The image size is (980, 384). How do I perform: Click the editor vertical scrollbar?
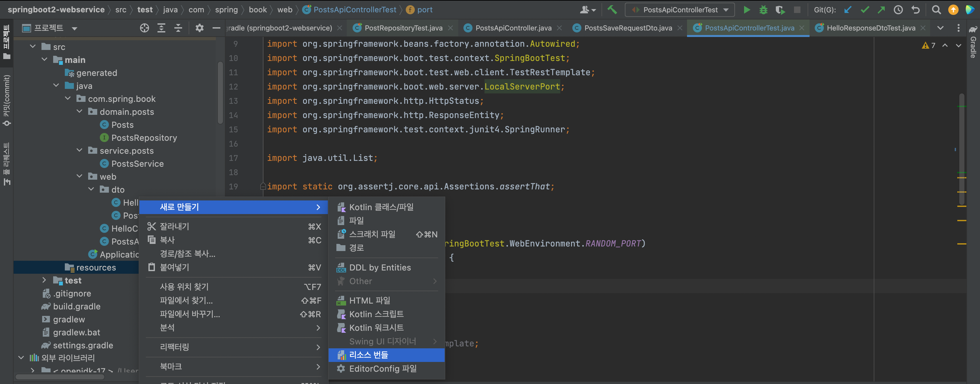coord(961,149)
